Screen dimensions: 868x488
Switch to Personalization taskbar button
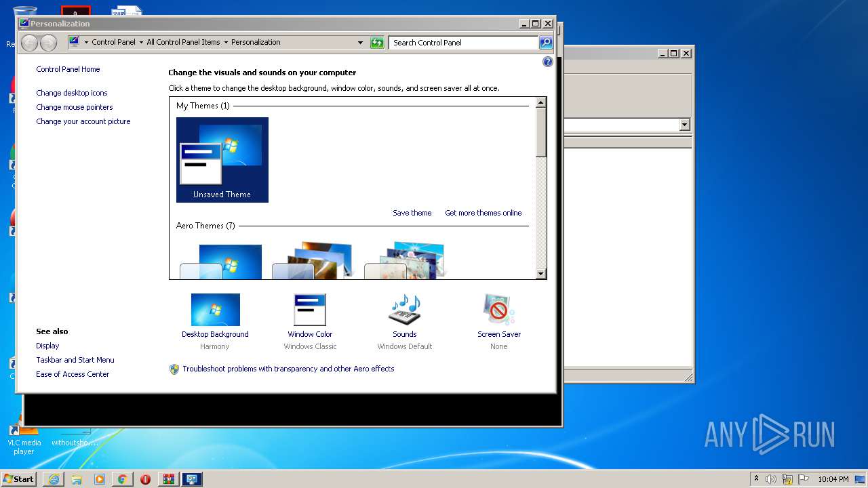[x=191, y=479]
